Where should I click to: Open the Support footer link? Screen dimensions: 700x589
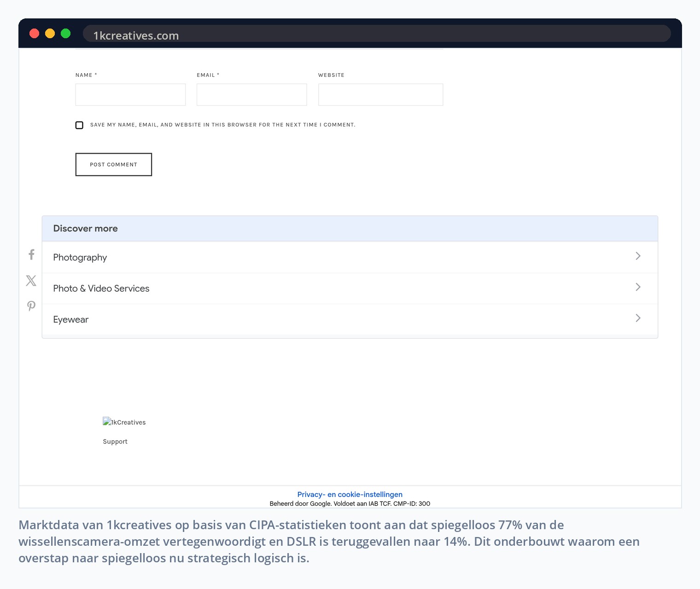coord(115,442)
